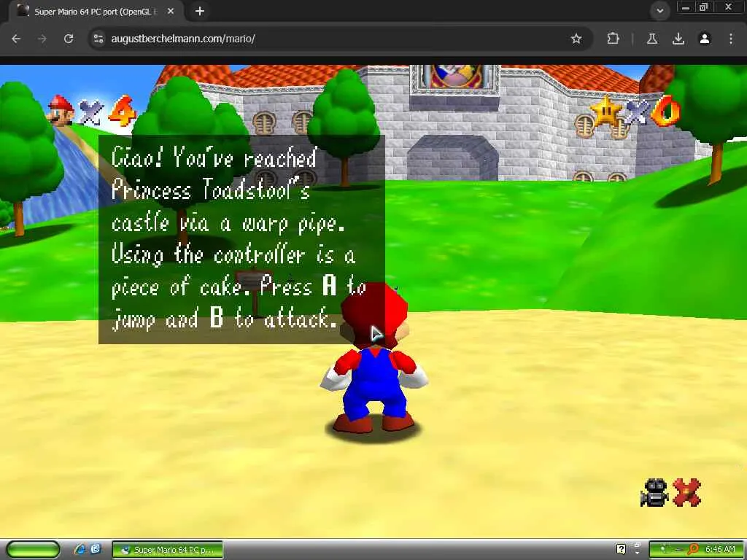The width and height of the screenshot is (747, 560).
Task: Close the Super Mario 64 PC port tab
Action: (x=171, y=11)
